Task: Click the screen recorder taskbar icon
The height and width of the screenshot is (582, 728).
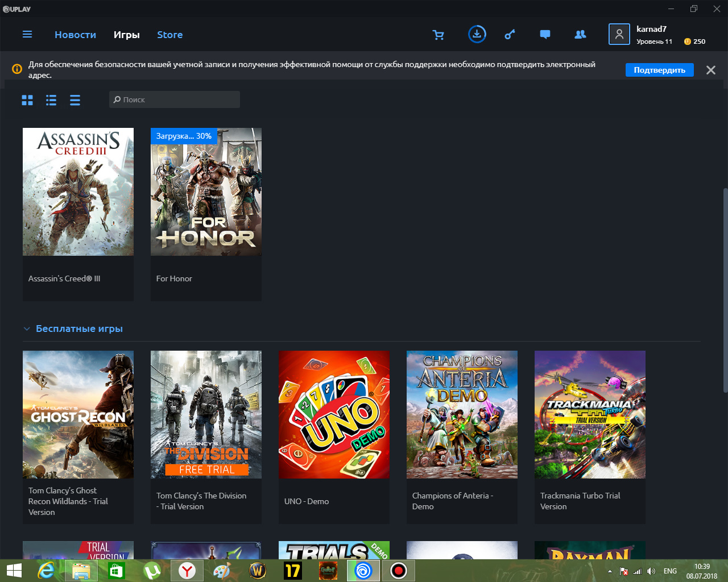Action: [399, 571]
